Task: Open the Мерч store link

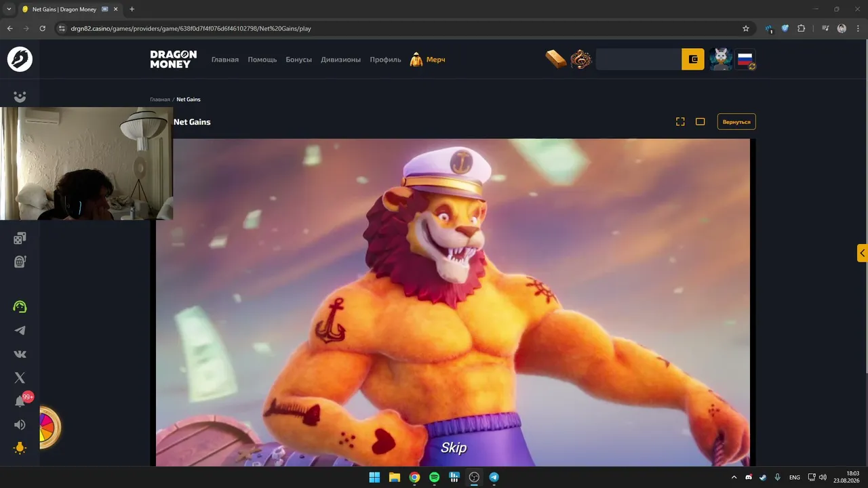Action: (x=427, y=60)
